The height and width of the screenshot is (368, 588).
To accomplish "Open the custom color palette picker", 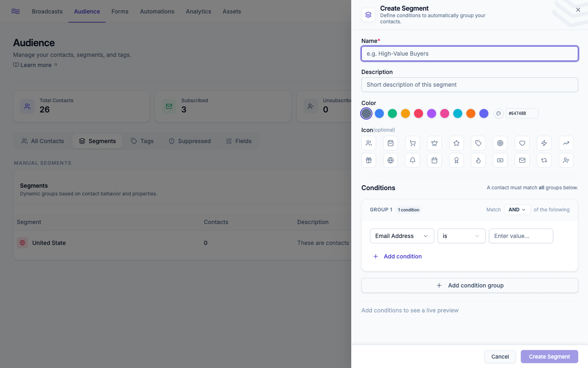I will click(x=498, y=114).
